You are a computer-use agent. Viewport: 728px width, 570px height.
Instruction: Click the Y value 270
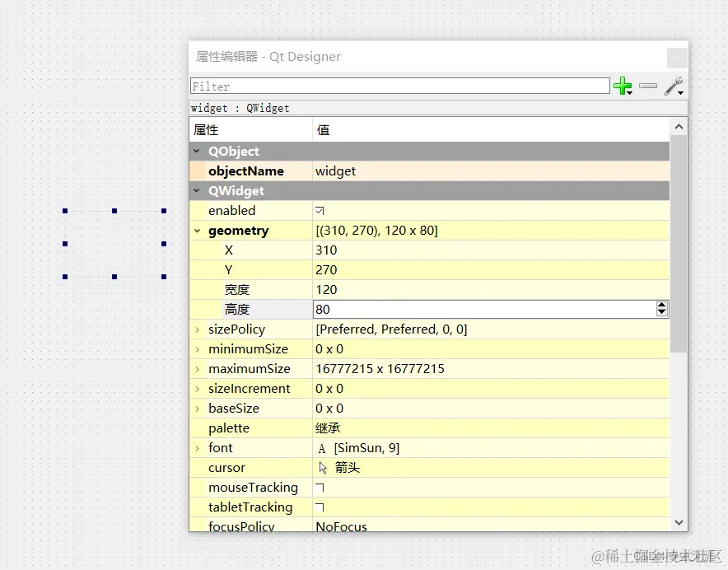(x=326, y=270)
